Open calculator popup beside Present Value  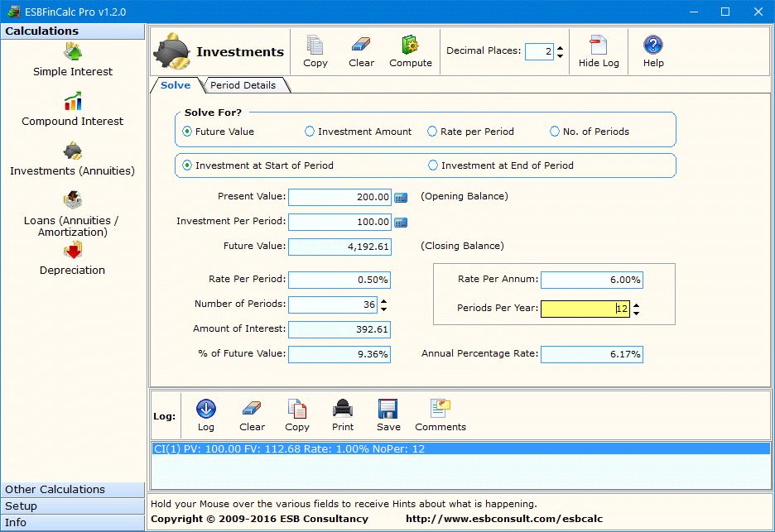tap(401, 198)
